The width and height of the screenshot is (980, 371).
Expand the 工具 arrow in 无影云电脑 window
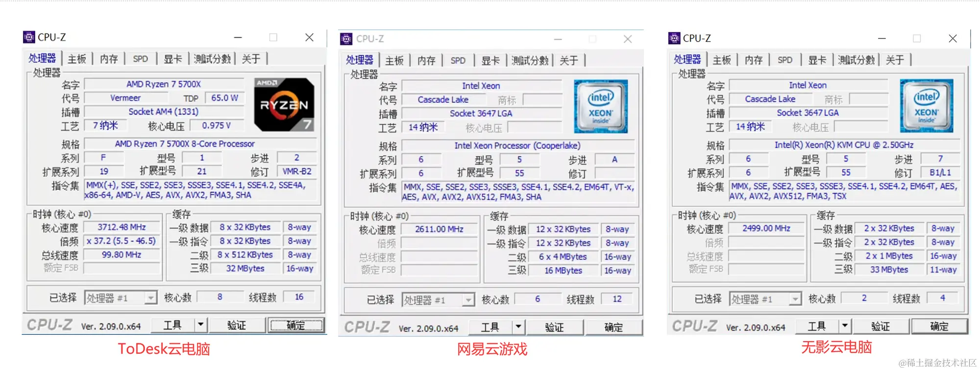pyautogui.click(x=845, y=326)
